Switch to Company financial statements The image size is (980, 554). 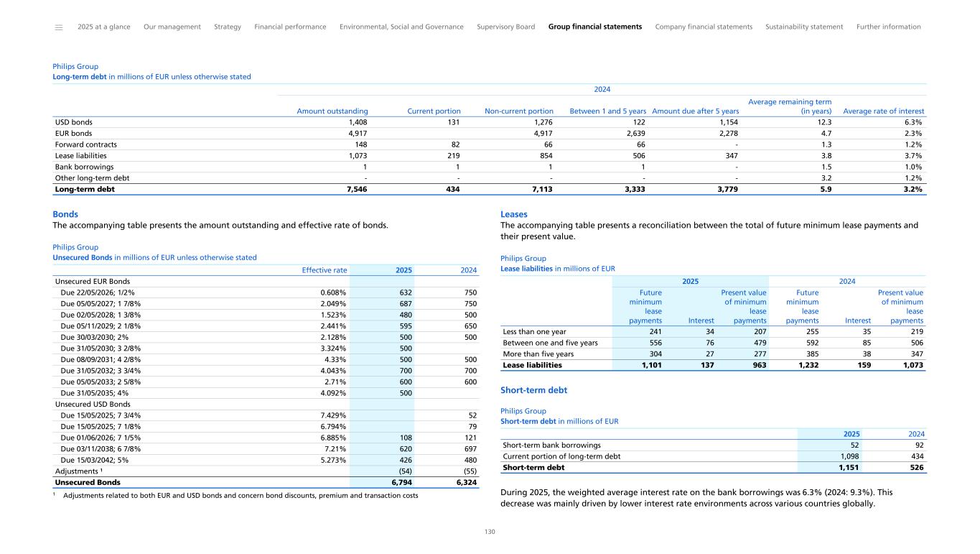click(x=704, y=27)
